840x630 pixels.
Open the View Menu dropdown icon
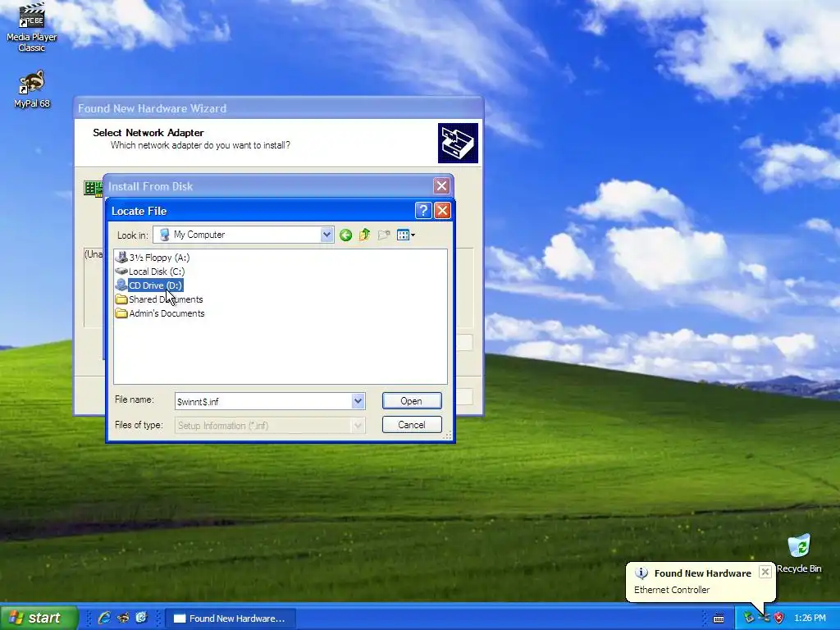[405, 235]
